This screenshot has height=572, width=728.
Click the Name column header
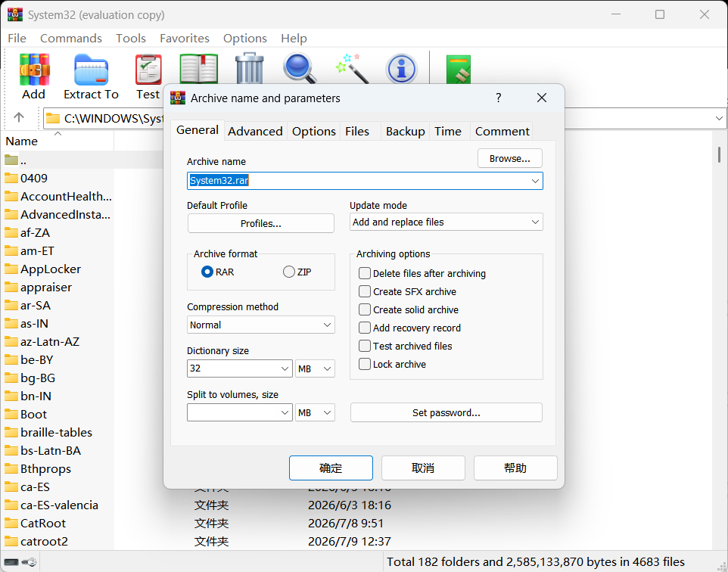(58, 141)
